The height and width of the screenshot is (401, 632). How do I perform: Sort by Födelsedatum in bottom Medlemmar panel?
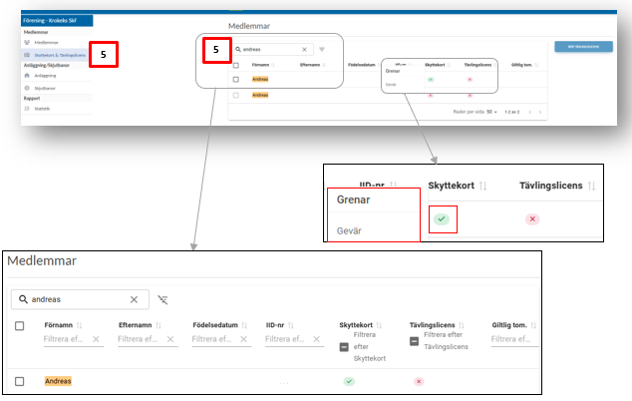click(220, 325)
